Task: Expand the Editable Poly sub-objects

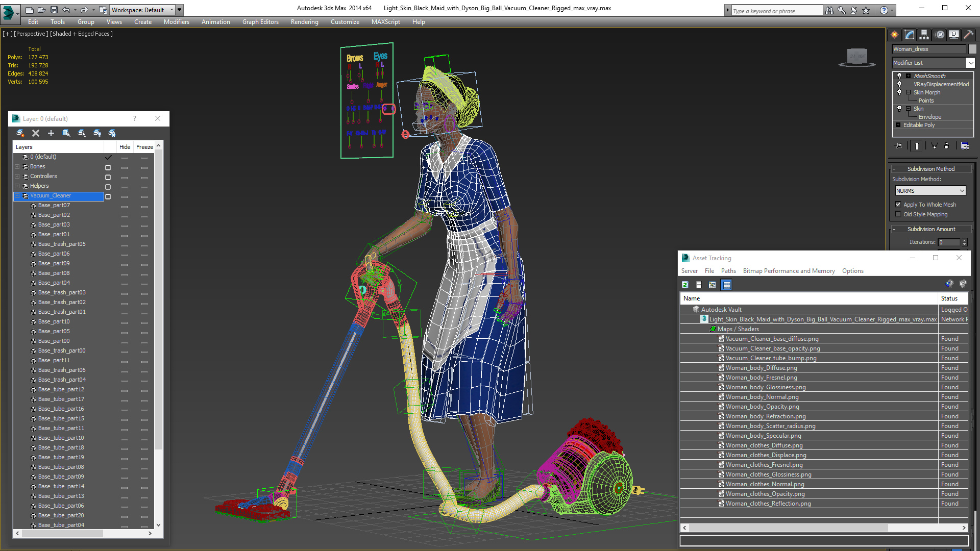Action: coord(898,124)
